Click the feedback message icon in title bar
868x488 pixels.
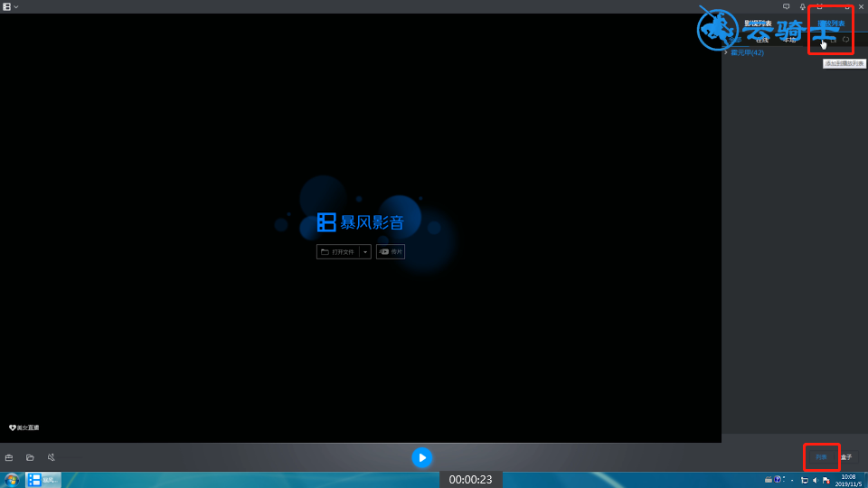click(786, 6)
